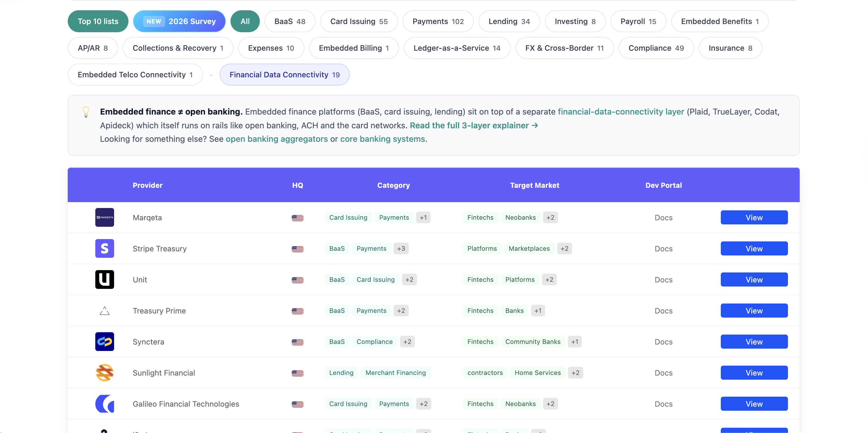Click the View button for Marqeta
Image resolution: width=868 pixels, height=433 pixels.
[754, 217]
